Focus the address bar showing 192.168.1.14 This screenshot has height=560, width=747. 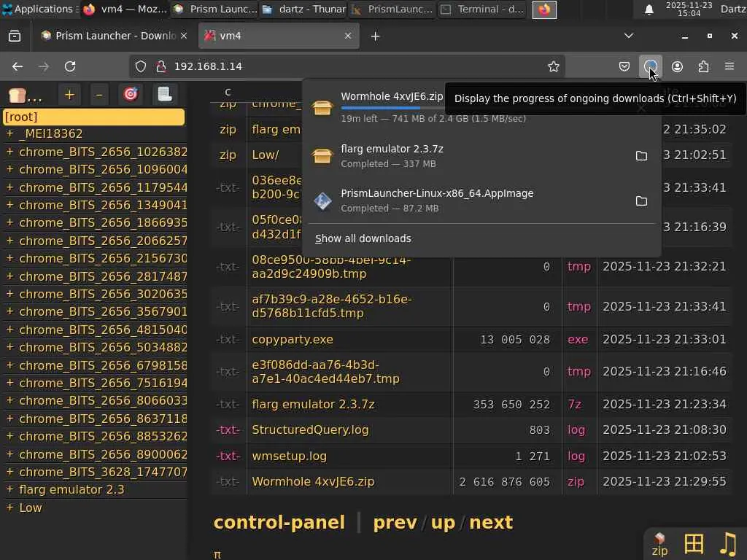coord(347,66)
